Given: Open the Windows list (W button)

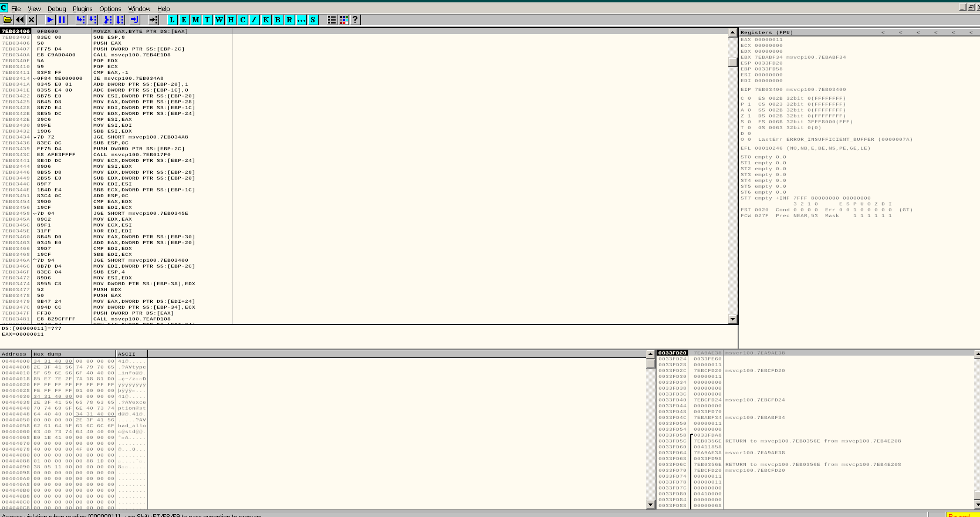Looking at the screenshot, I should pyautogui.click(x=219, y=20).
